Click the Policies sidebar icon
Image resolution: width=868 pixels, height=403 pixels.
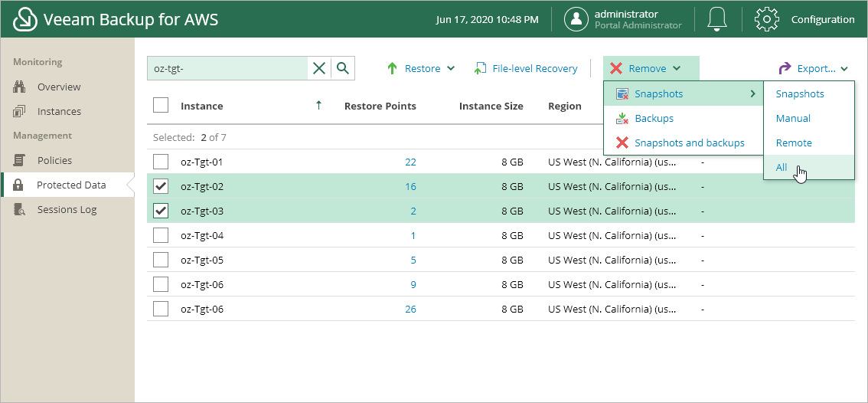(x=19, y=160)
